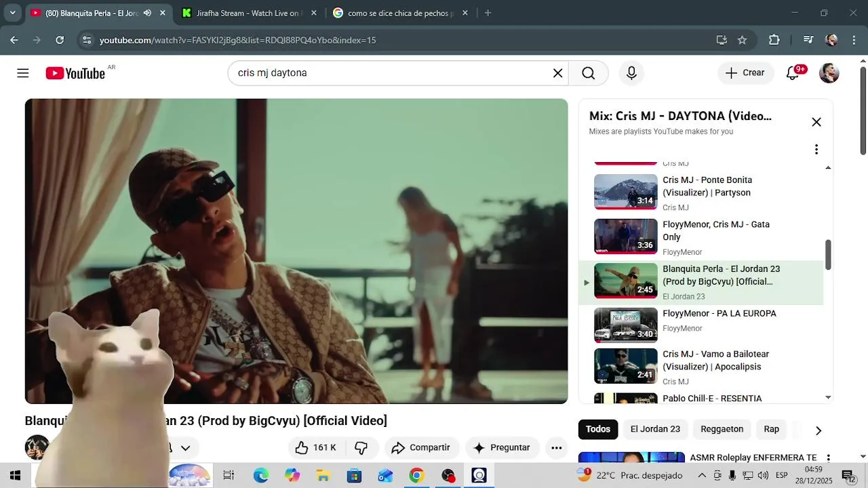The image size is (868, 488).
Task: Open ASMR Roleplay video options menu
Action: point(828,459)
